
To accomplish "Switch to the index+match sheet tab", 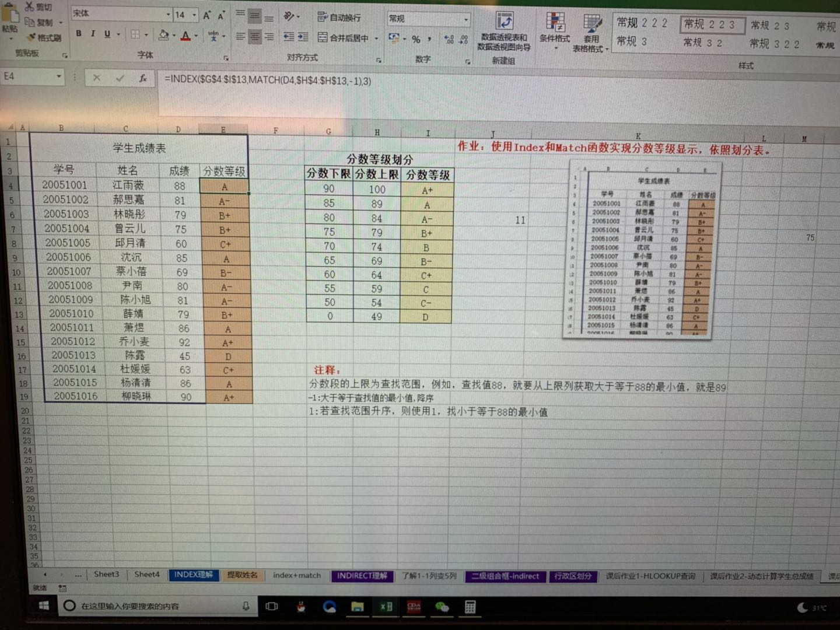I will coord(297,575).
